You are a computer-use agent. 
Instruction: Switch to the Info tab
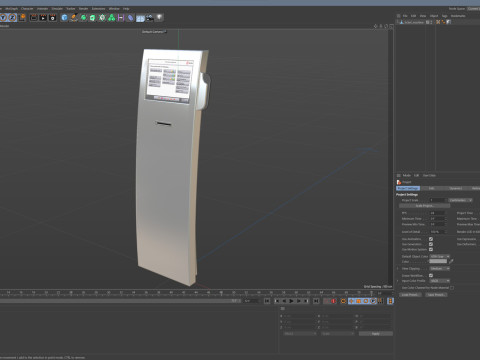[432, 189]
